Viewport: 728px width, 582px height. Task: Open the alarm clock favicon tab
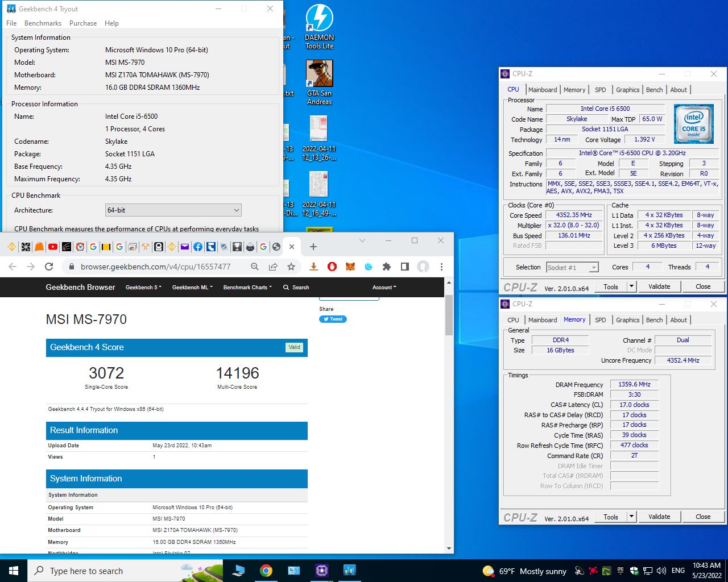[x=80, y=247]
